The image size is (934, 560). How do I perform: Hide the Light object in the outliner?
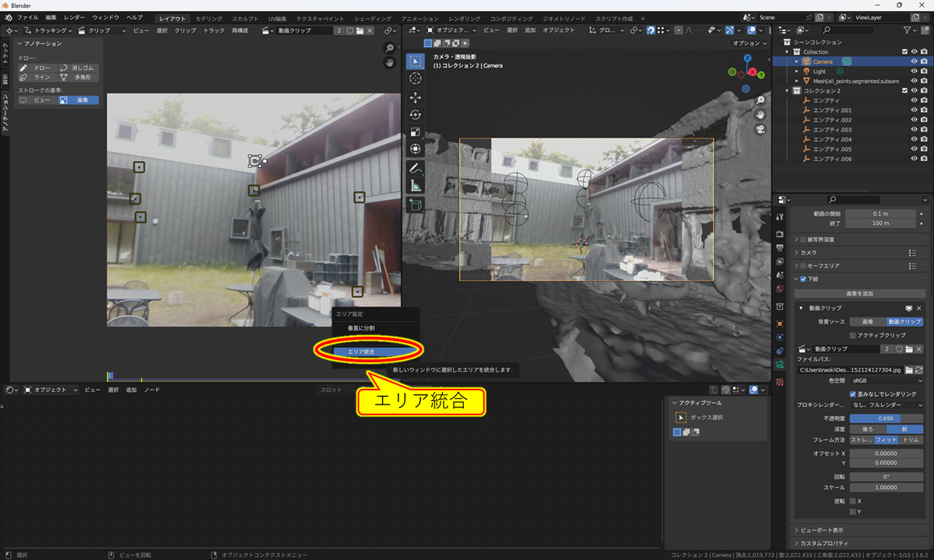coord(914,72)
